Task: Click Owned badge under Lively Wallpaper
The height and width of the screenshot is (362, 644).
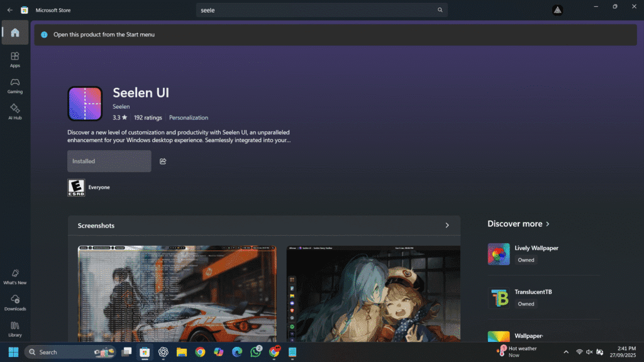Action: point(526,260)
